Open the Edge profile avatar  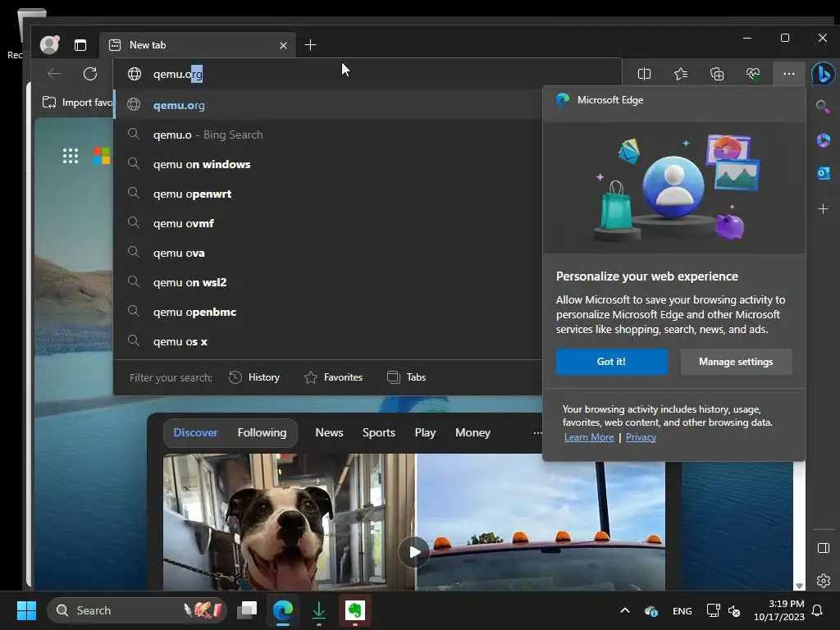(49, 44)
